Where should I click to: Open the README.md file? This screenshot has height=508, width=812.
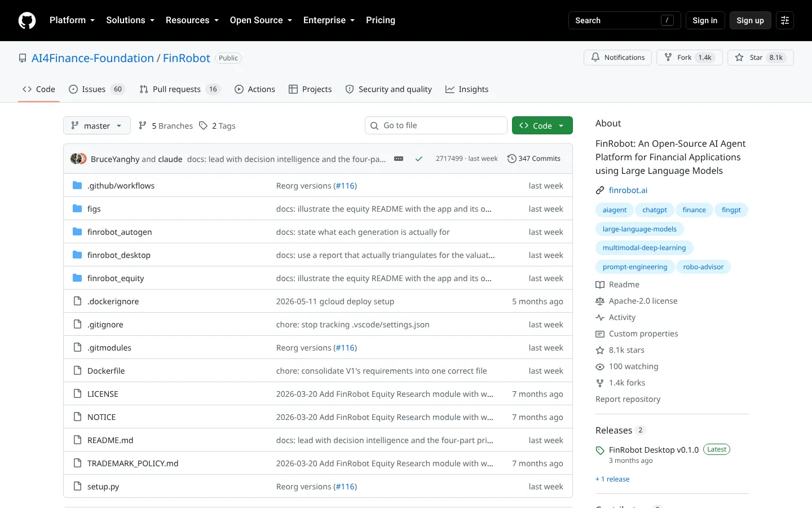click(x=111, y=440)
